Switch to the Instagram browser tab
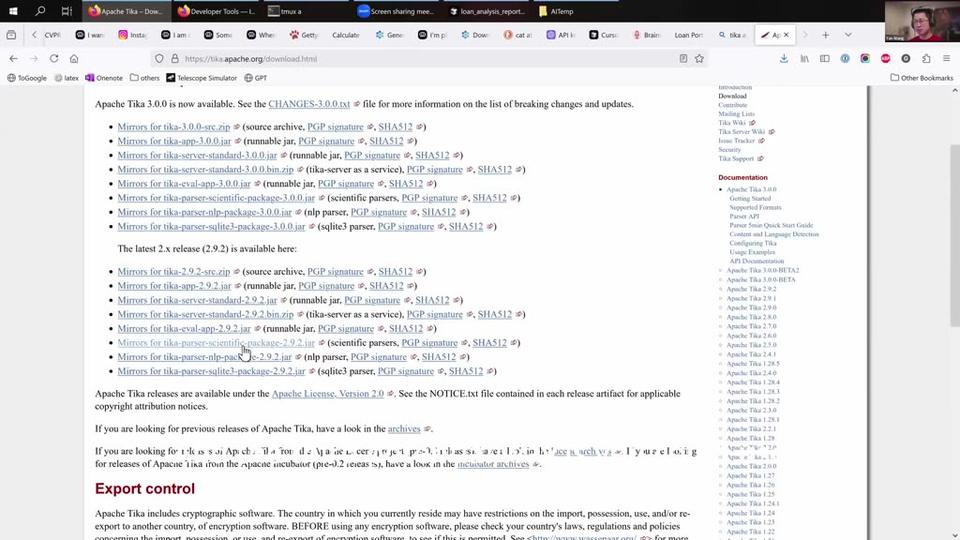The height and width of the screenshot is (540, 960). (x=133, y=35)
